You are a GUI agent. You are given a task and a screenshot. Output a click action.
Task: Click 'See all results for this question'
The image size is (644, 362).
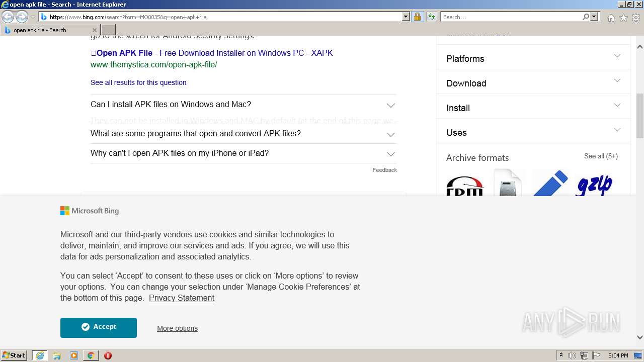pos(138,82)
